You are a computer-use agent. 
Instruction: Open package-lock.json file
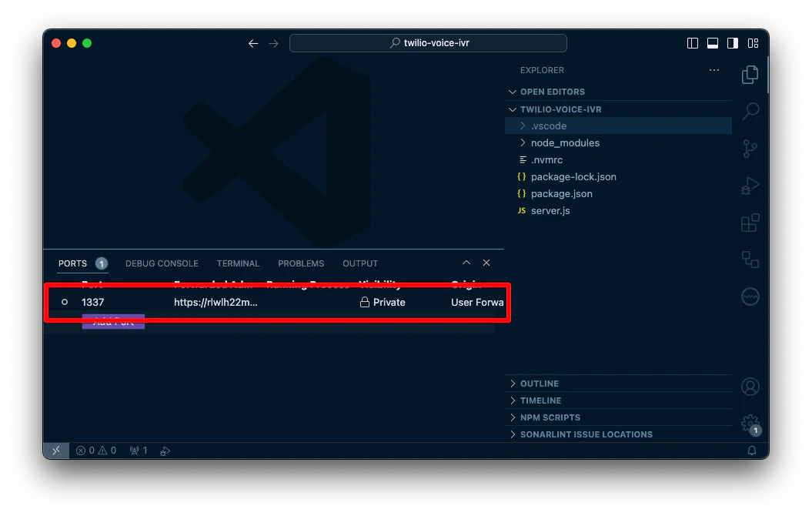click(618, 176)
